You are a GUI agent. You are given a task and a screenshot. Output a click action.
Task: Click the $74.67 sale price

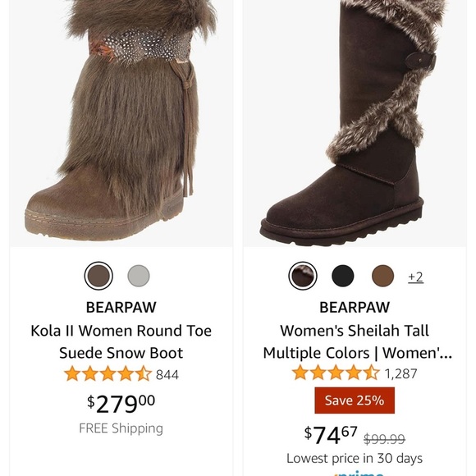(x=331, y=435)
